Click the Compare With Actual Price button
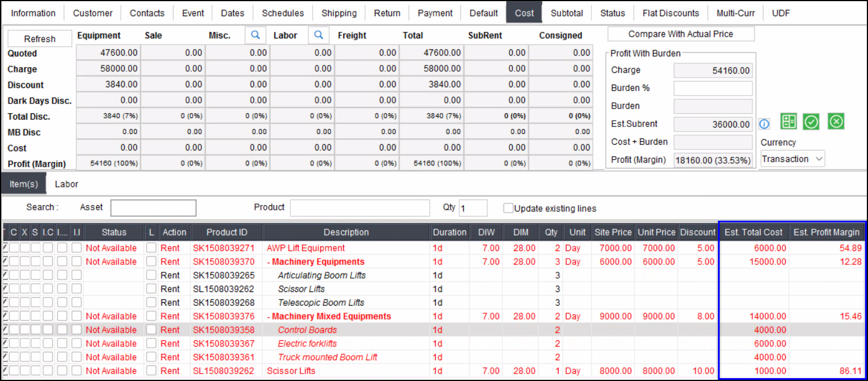868x381 pixels. pyautogui.click(x=681, y=34)
